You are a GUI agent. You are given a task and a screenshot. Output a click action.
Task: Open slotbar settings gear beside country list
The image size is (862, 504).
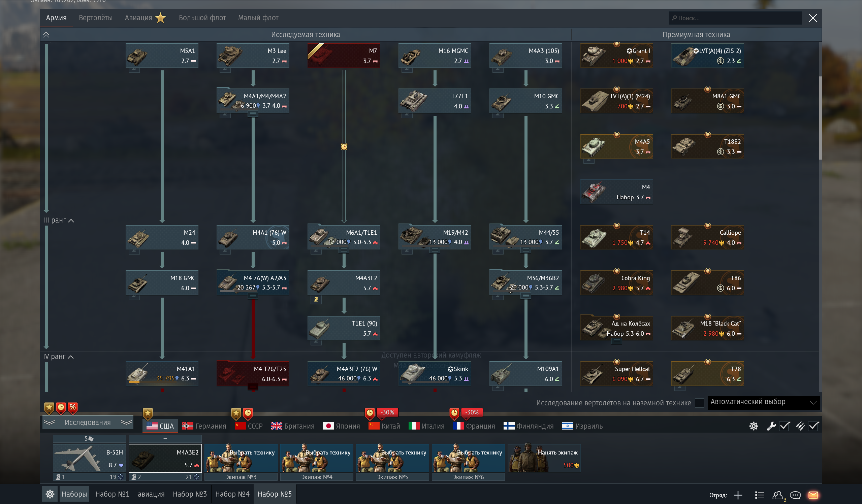754,426
